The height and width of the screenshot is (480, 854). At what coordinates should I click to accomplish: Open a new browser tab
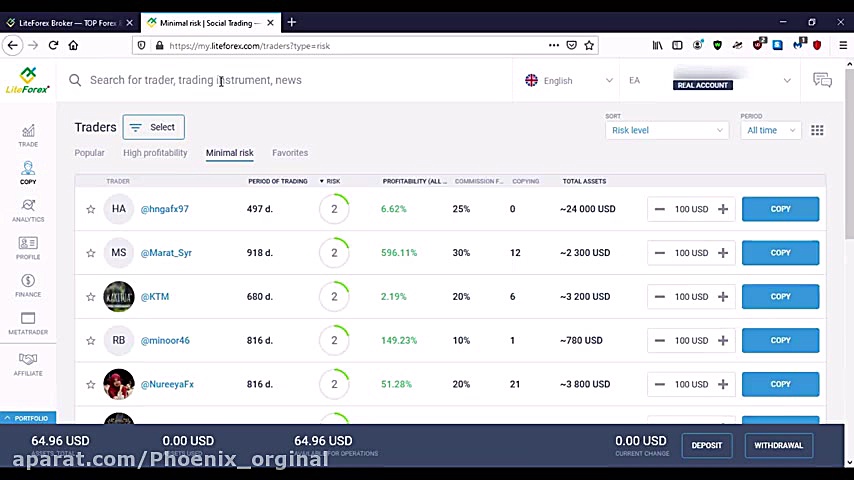pyautogui.click(x=292, y=22)
